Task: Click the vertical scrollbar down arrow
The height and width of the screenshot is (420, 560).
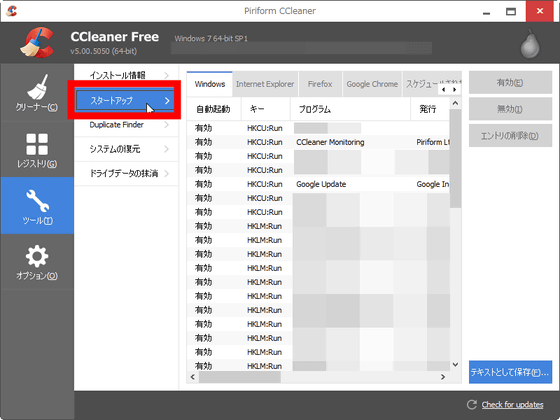Action: (455, 365)
